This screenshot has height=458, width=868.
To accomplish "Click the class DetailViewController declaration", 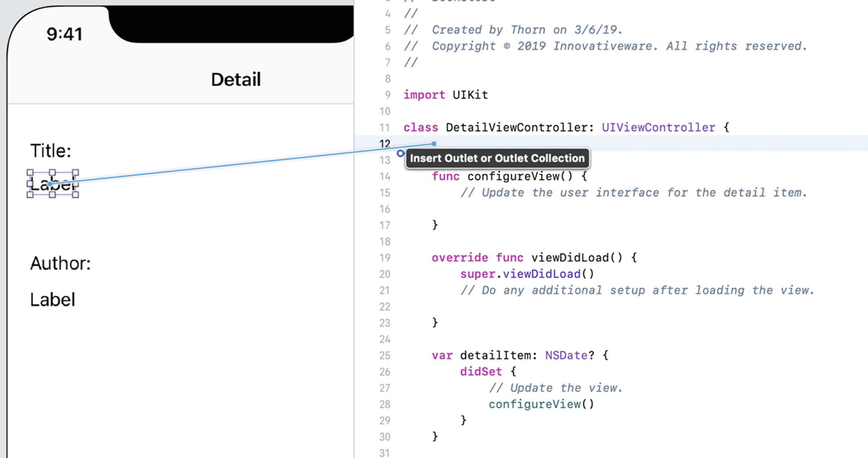I will [567, 127].
